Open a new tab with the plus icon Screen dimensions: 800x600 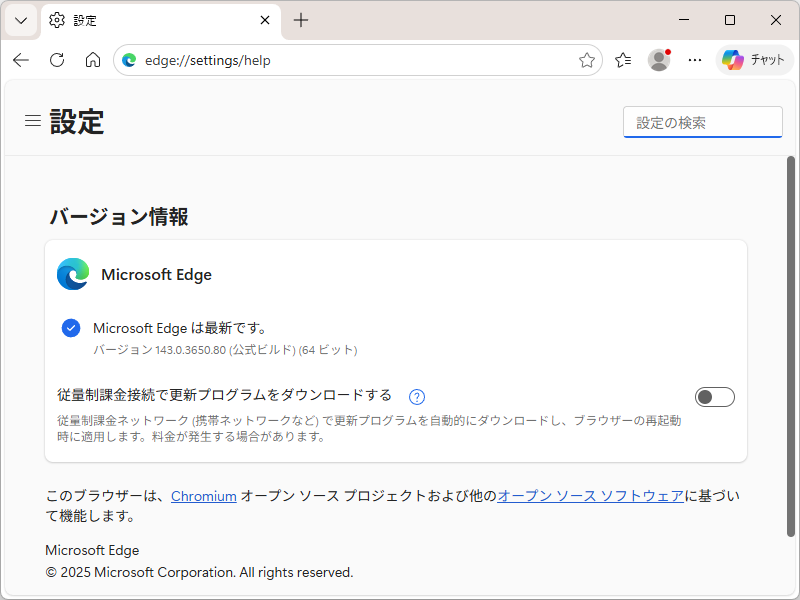coord(301,20)
